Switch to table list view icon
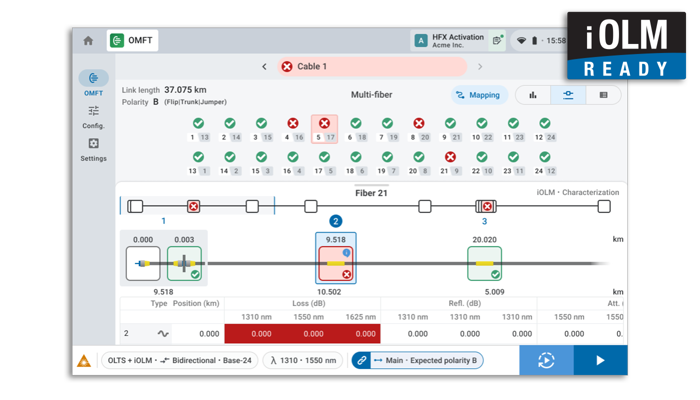700x400 pixels. [603, 95]
